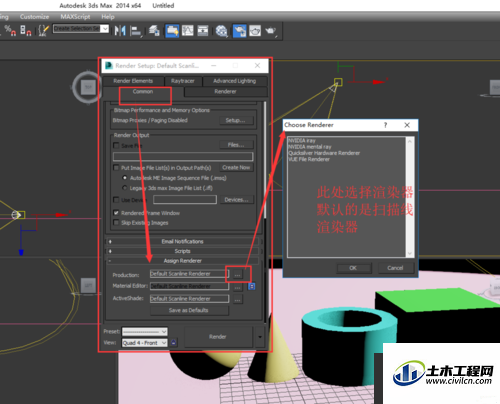
Task: Toggle the Percent Snap icon
Action: 10,30
